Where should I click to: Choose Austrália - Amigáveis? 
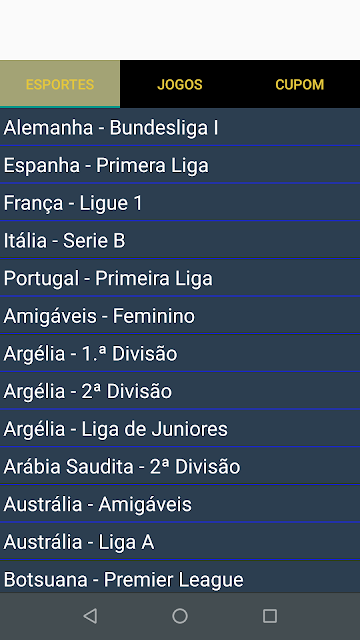(180, 504)
